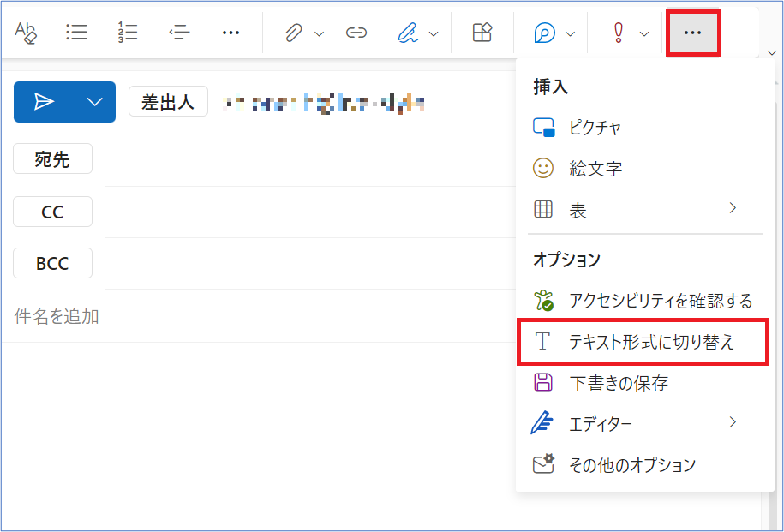Attach a file with paperclip icon

(x=294, y=33)
